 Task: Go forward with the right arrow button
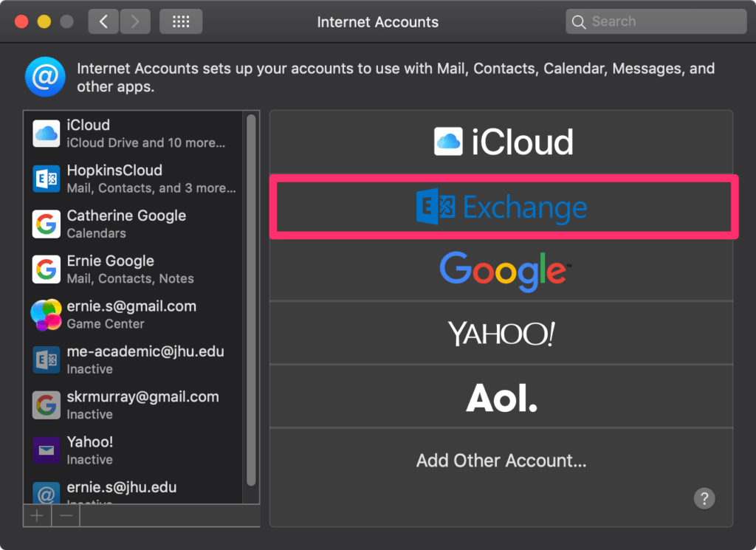pos(134,21)
